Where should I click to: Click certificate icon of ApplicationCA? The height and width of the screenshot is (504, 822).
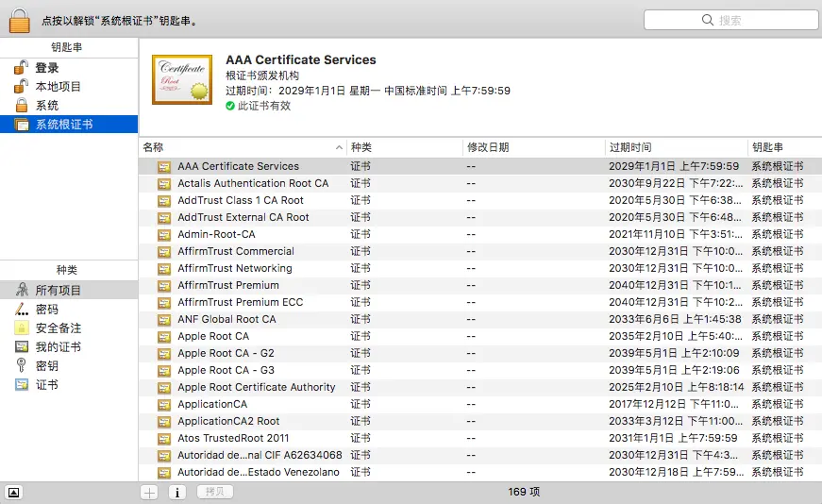(x=164, y=405)
